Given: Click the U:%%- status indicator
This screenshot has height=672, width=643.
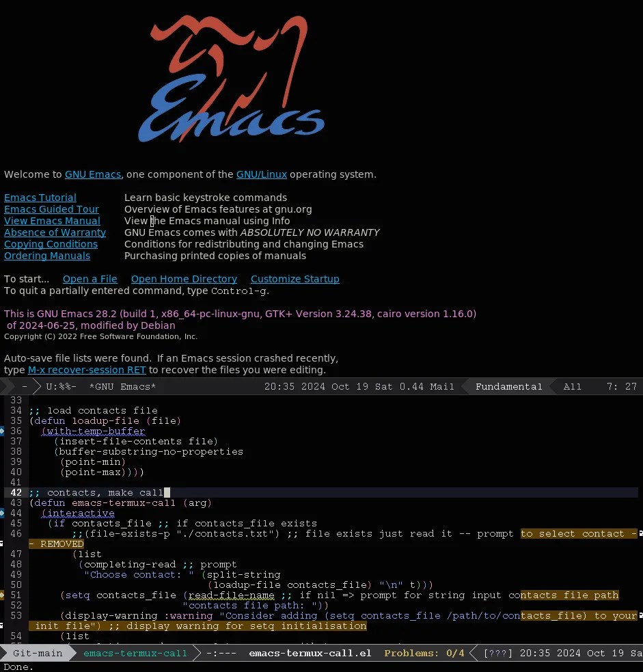Looking at the screenshot, I should [61, 386].
